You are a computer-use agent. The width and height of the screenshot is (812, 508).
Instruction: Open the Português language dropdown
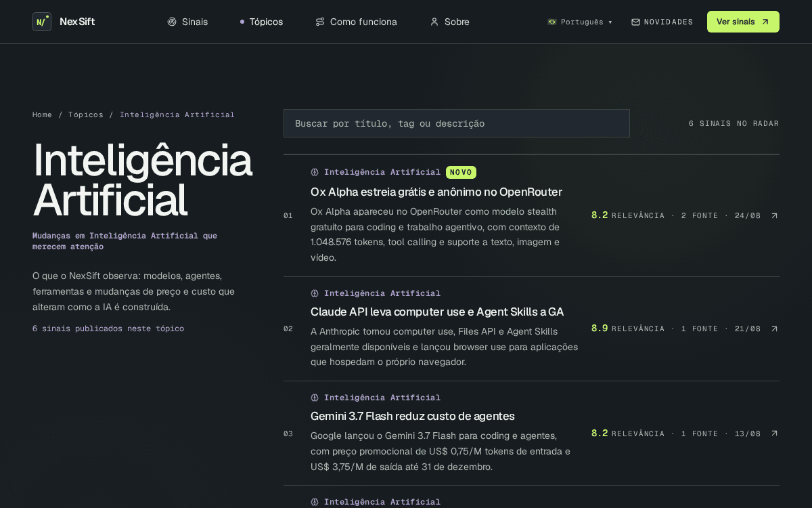[x=580, y=22]
